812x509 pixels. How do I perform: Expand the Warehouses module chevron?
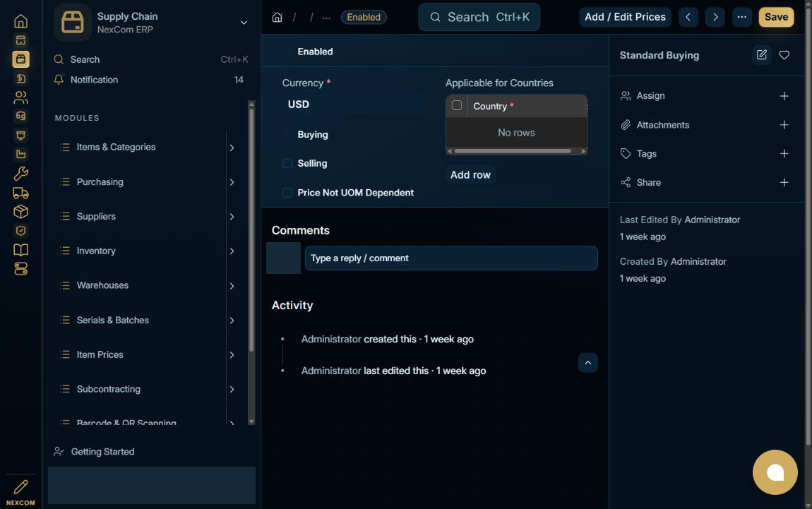[x=232, y=286]
